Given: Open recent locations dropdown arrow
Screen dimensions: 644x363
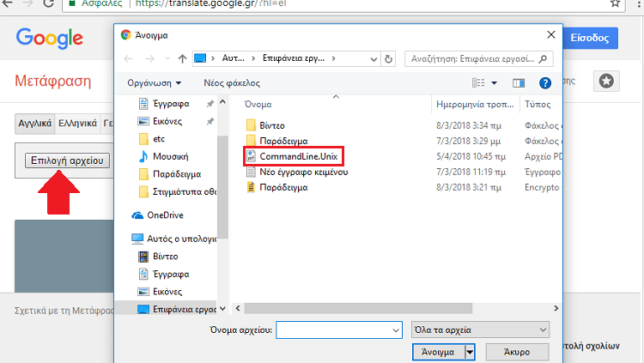Looking at the screenshot, I should coord(167,58).
